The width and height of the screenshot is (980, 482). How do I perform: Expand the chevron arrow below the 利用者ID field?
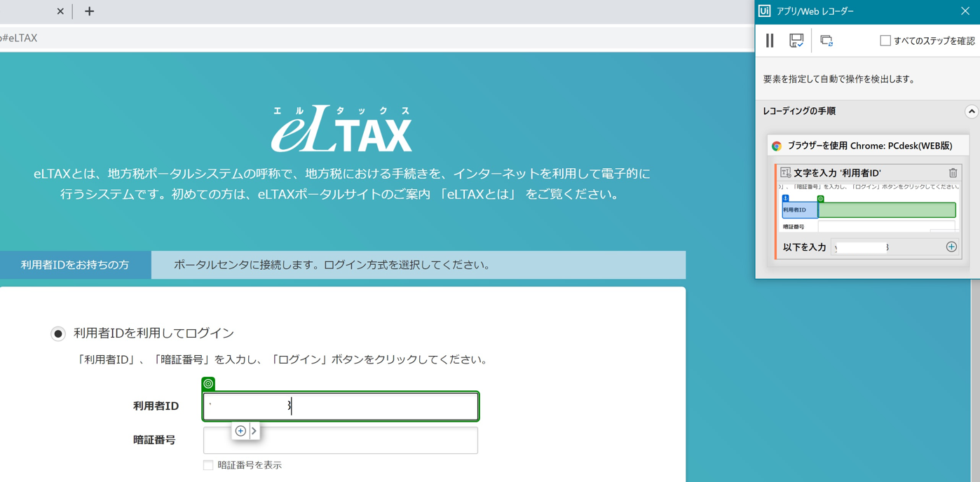[x=254, y=431]
